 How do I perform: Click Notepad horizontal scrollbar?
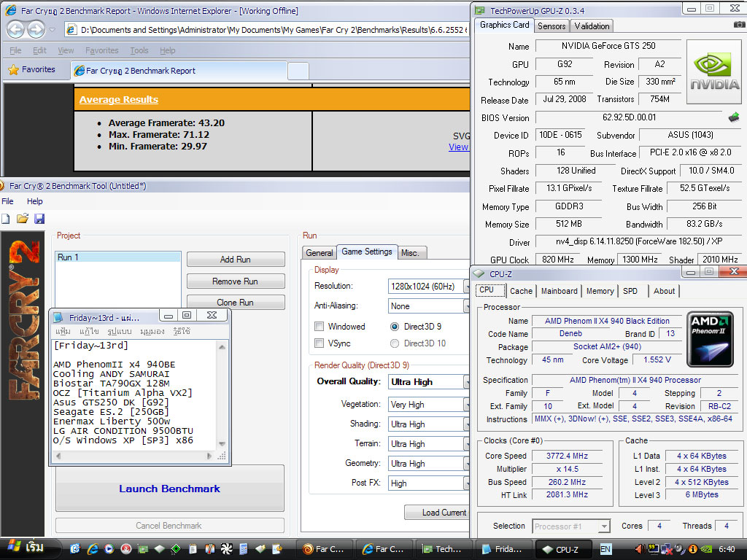(134, 456)
